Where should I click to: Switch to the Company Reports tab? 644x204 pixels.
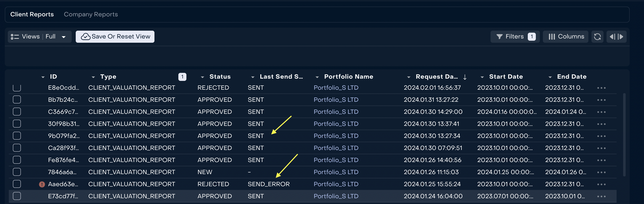(x=91, y=14)
